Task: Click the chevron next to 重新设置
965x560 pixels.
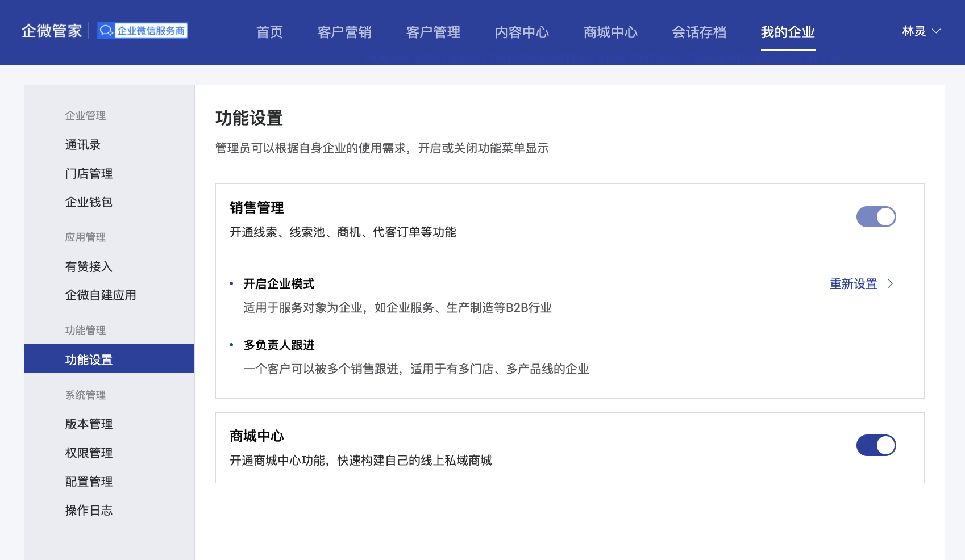Action: pos(890,283)
